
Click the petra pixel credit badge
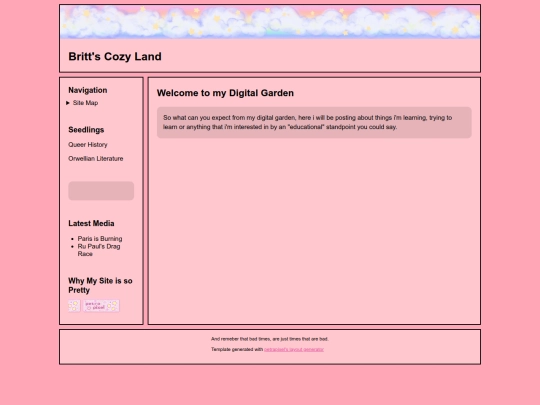(101, 306)
